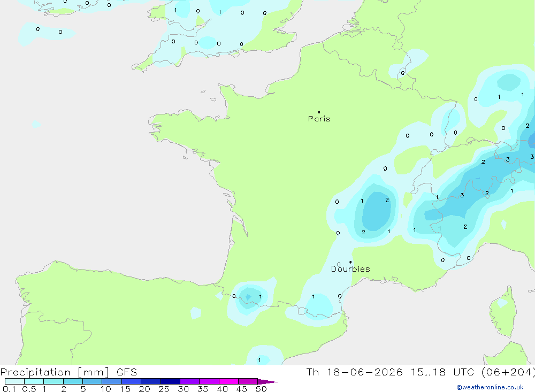Click the GFS model label
Image resolution: width=535 pixels, height=392 pixels.
[127, 372]
